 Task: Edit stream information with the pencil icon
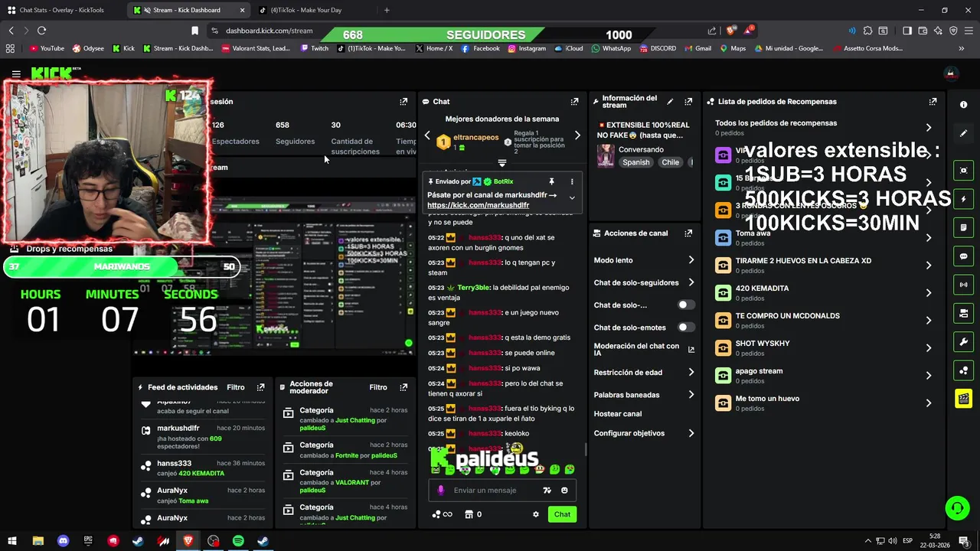click(x=670, y=101)
